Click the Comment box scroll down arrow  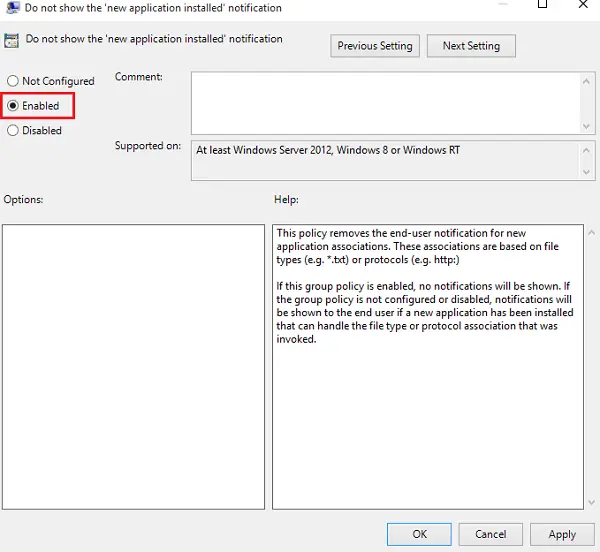586,126
